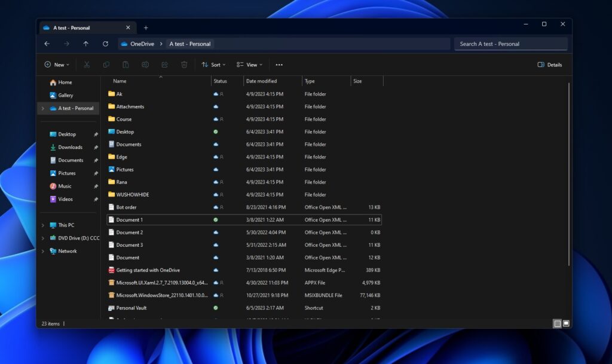612x364 pixels.
Task: Switch to details view using the status bar icon
Action: 557,323
